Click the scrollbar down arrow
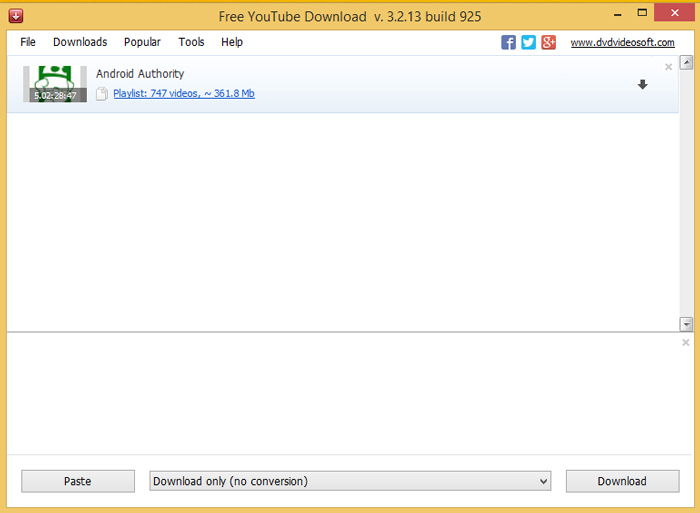Image resolution: width=700 pixels, height=513 pixels. (686, 324)
